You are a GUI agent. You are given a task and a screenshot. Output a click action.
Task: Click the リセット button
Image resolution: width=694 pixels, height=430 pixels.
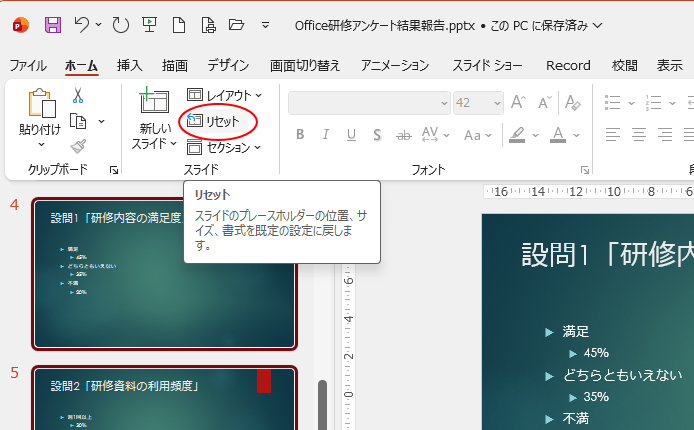[213, 121]
